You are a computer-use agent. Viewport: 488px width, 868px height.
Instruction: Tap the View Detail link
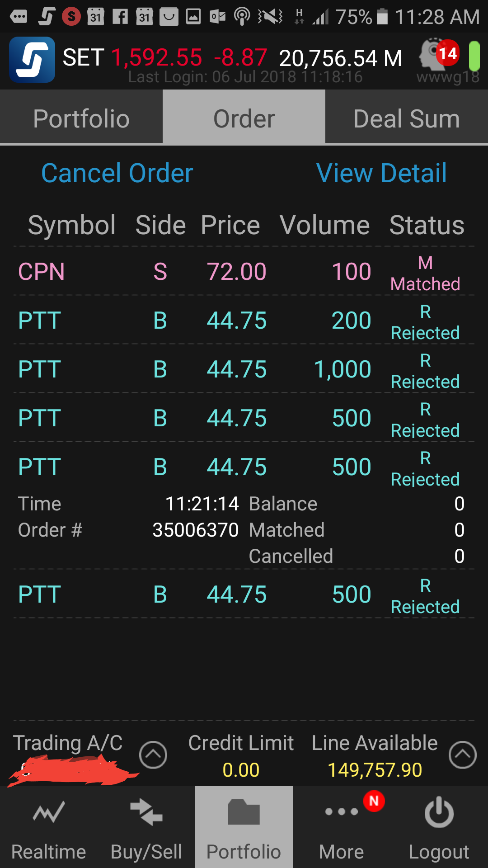(381, 173)
